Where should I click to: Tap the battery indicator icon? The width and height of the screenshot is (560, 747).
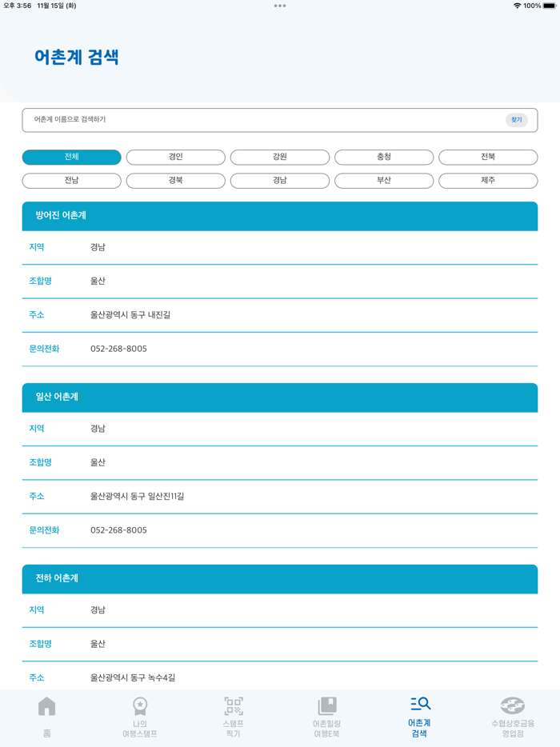pos(550,6)
